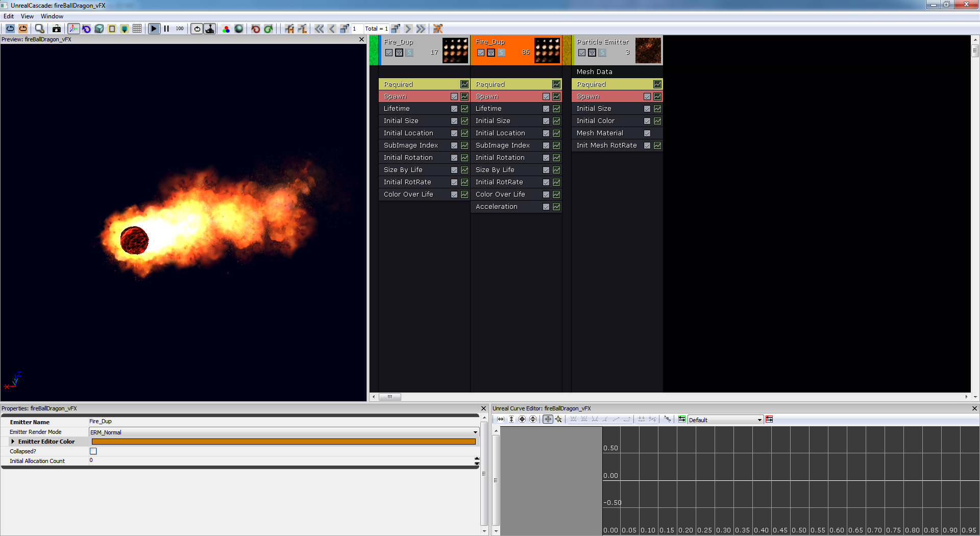Enable the Acceleration module checkbox
Screen dimensions: 980x536
pos(546,207)
